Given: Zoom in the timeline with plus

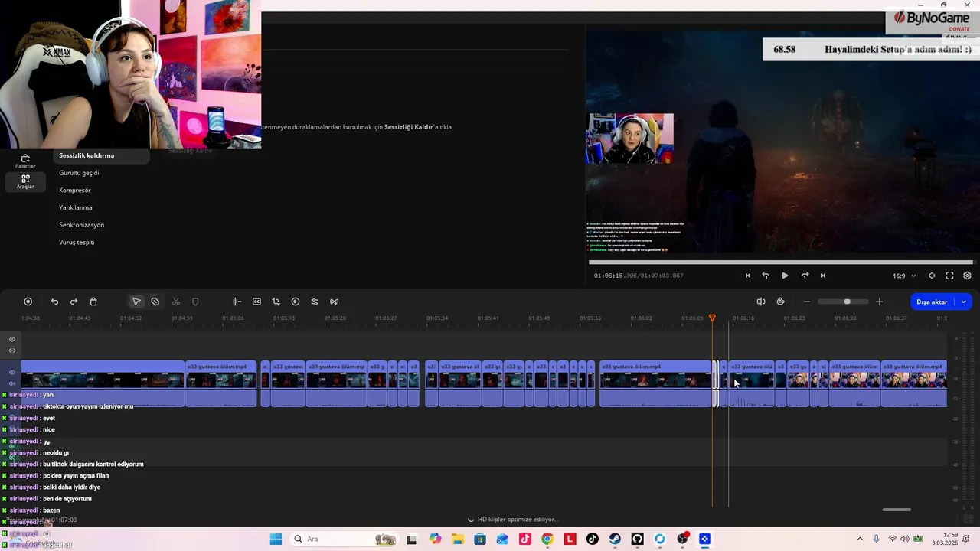Looking at the screenshot, I should coord(879,302).
